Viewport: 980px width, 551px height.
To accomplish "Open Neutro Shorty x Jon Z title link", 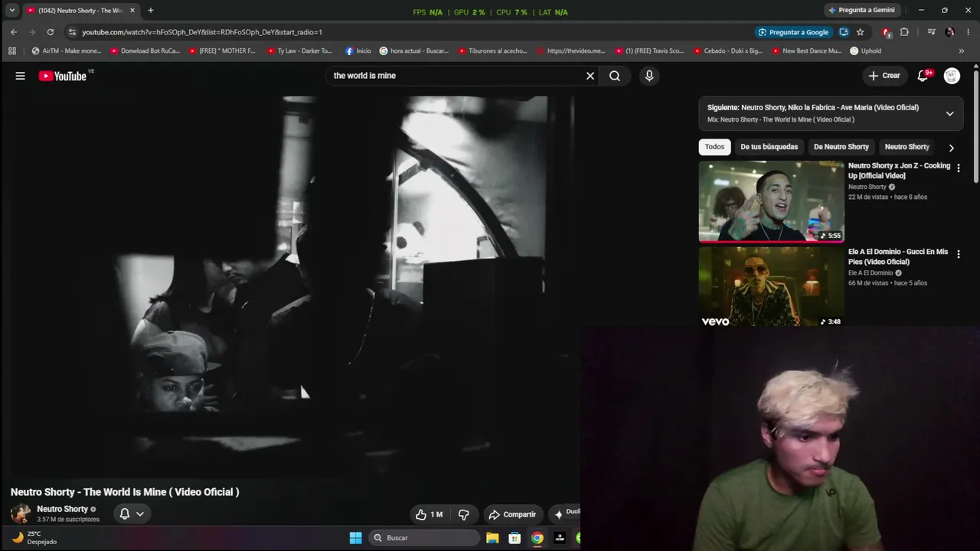I will point(899,171).
